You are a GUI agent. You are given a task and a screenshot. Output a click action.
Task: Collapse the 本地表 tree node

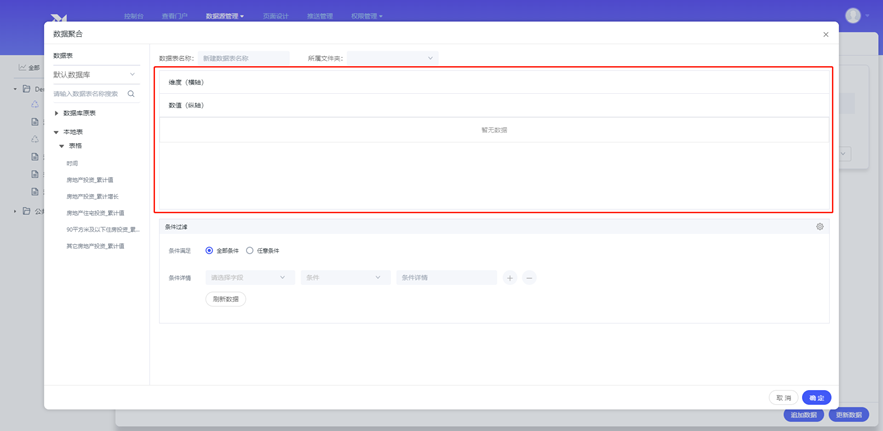57,132
